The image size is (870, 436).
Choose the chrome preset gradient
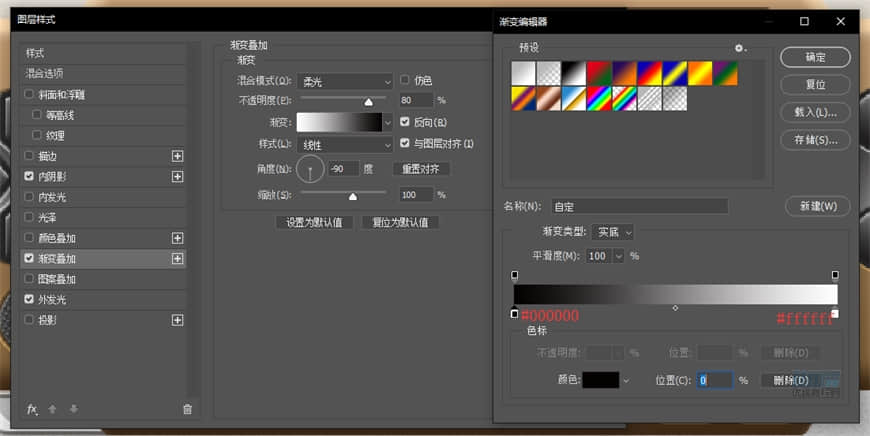click(x=574, y=99)
